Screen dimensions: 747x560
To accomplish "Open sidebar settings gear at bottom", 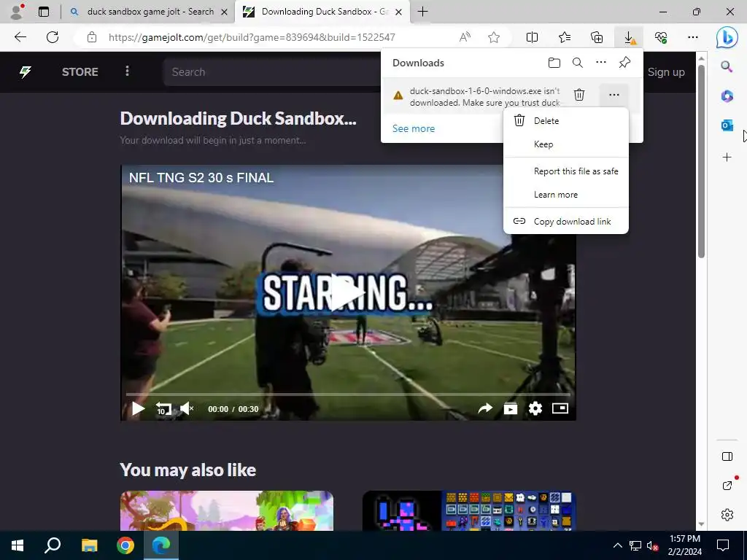I will coord(727,515).
